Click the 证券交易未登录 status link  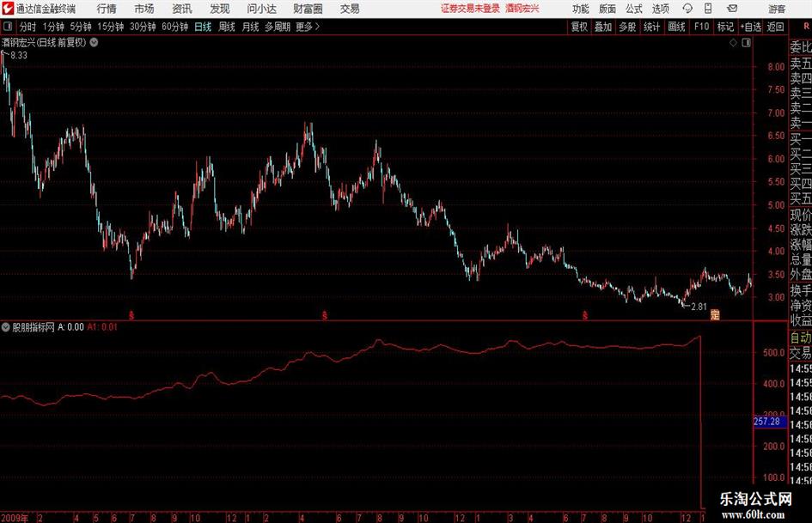(470, 9)
